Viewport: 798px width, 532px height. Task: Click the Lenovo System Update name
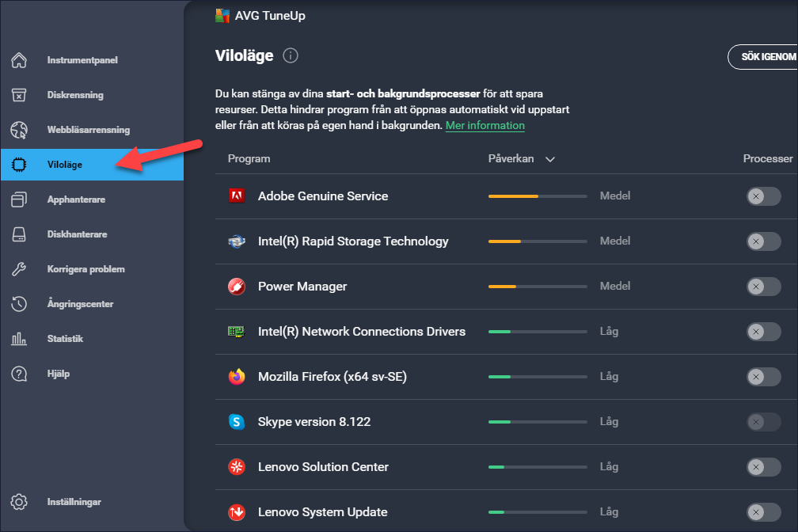coord(323,511)
